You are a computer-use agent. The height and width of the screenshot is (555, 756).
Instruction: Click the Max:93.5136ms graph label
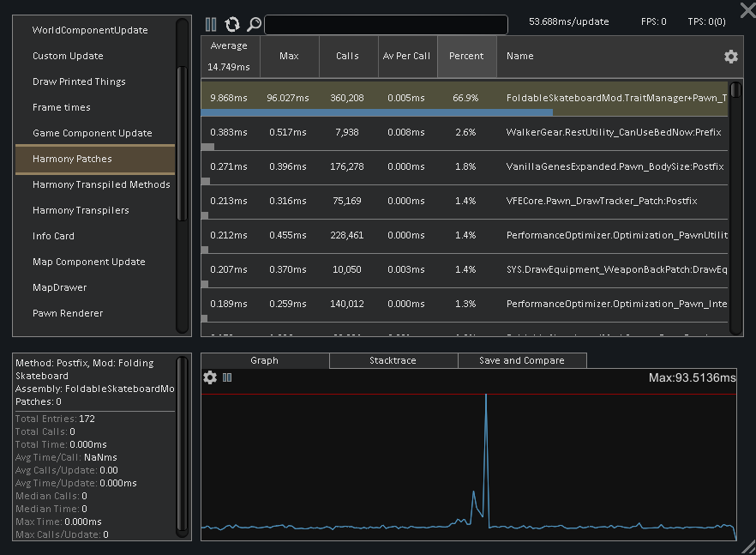pyautogui.click(x=693, y=377)
